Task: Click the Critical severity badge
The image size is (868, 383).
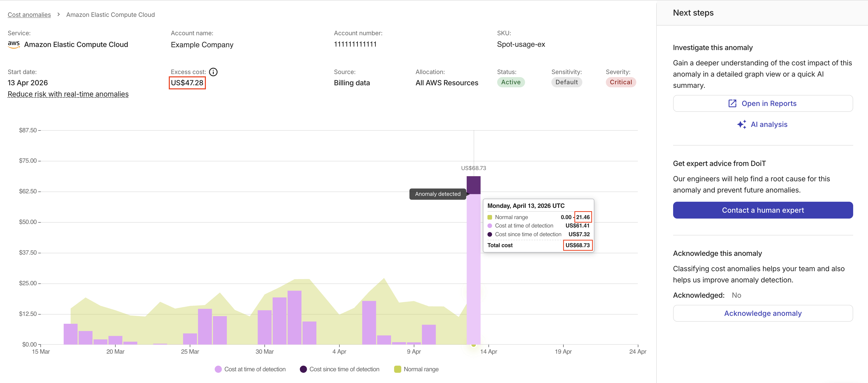Action: pyautogui.click(x=620, y=82)
